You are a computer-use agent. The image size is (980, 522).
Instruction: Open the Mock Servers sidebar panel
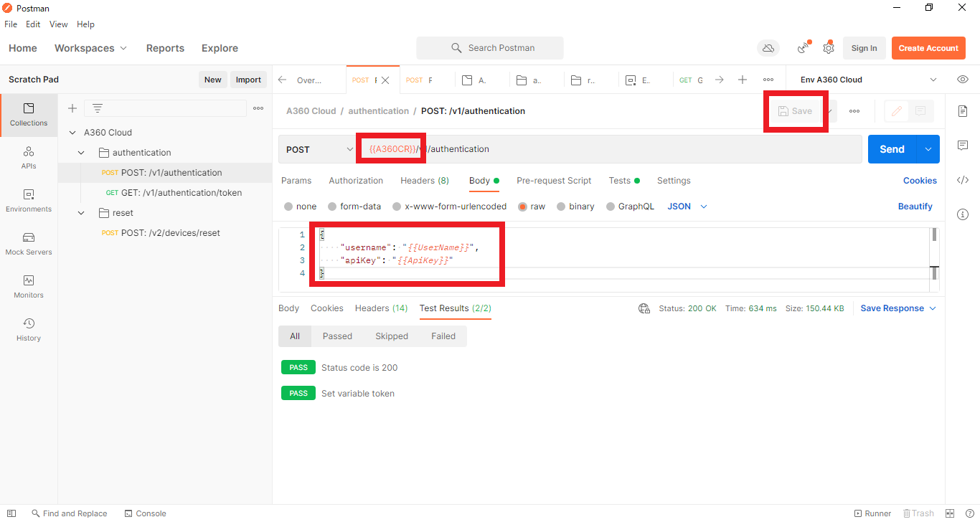click(x=29, y=244)
